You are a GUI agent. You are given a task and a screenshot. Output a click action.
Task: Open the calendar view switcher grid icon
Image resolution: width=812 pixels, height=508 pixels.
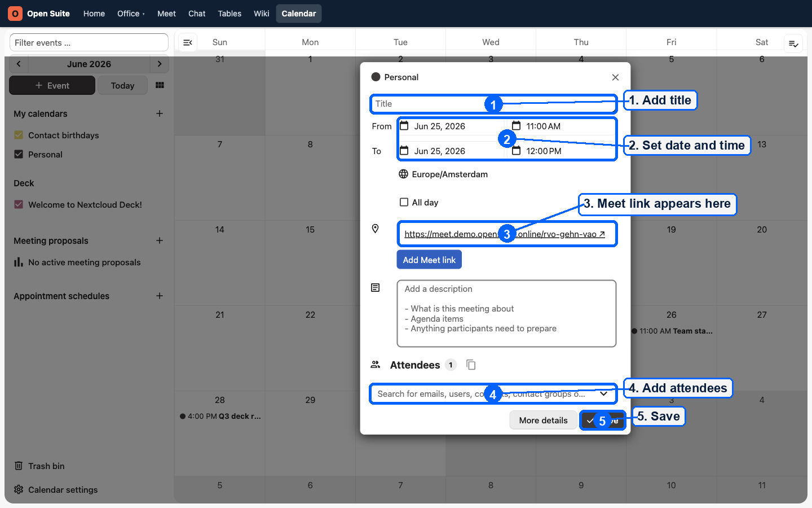pyautogui.click(x=160, y=85)
